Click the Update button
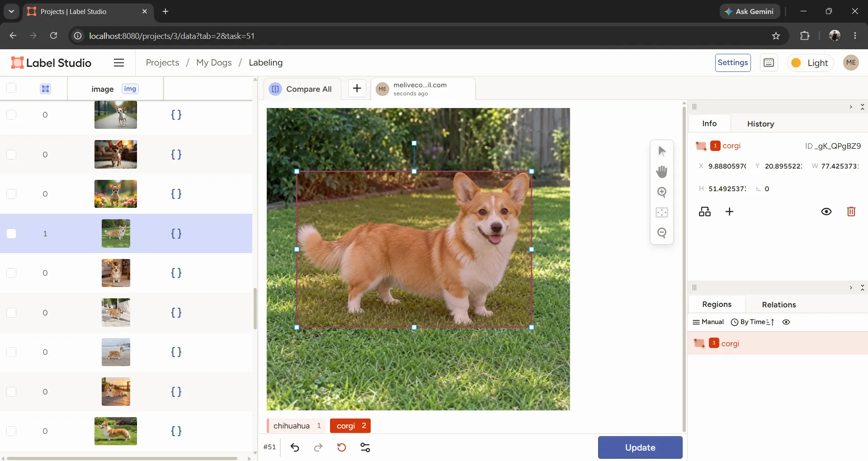Image resolution: width=868 pixels, height=461 pixels. tap(640, 447)
